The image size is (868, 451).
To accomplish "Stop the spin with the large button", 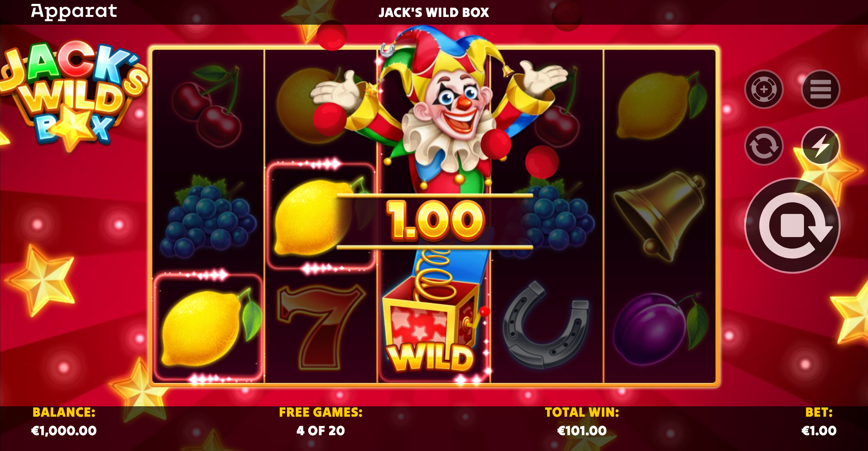I will (792, 225).
